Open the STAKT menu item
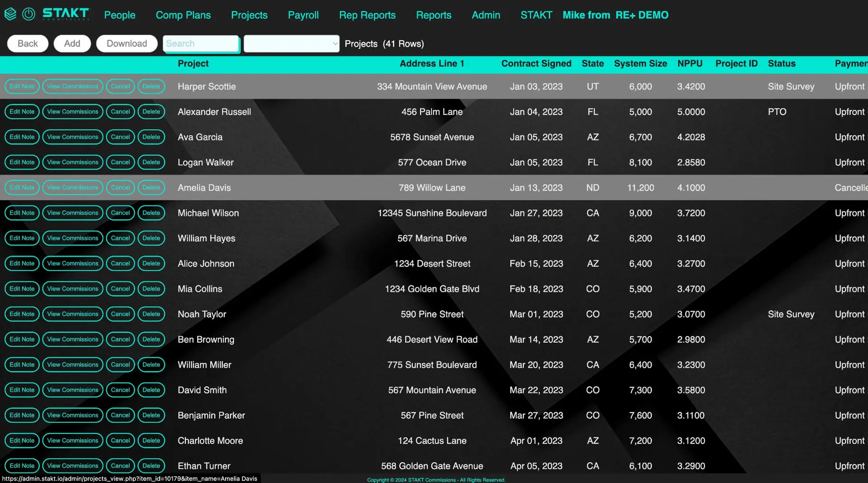The image size is (868, 483). (x=536, y=15)
